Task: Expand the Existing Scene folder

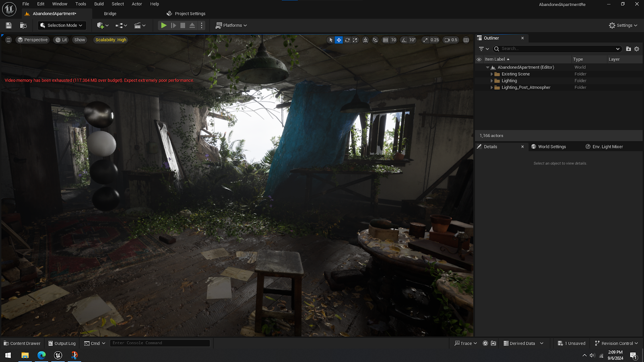Action: click(x=491, y=74)
